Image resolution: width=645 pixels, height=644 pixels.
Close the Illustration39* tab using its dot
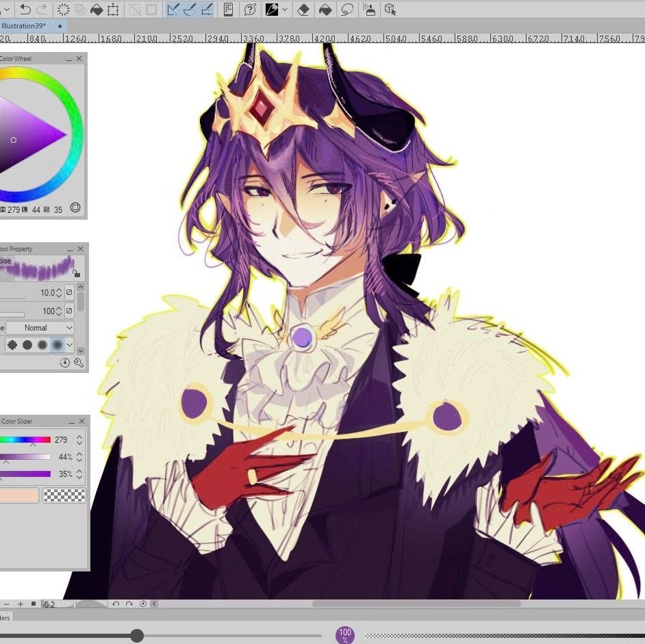click(60, 26)
